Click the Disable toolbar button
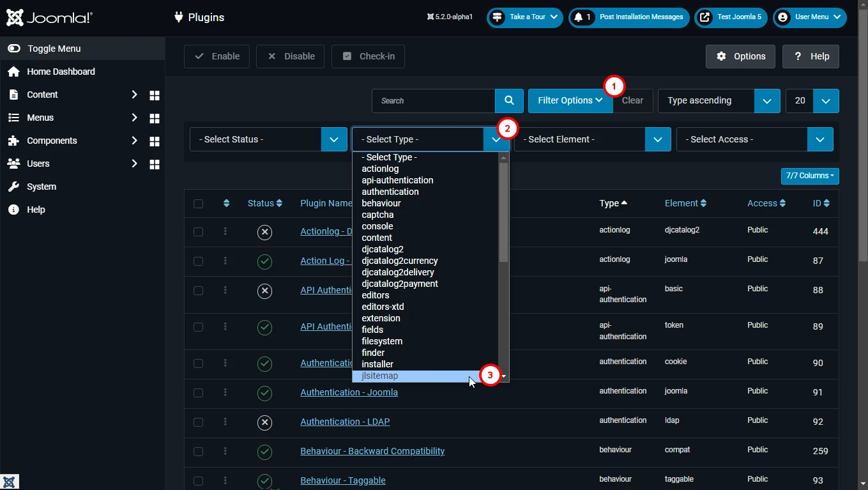 pyautogui.click(x=290, y=56)
